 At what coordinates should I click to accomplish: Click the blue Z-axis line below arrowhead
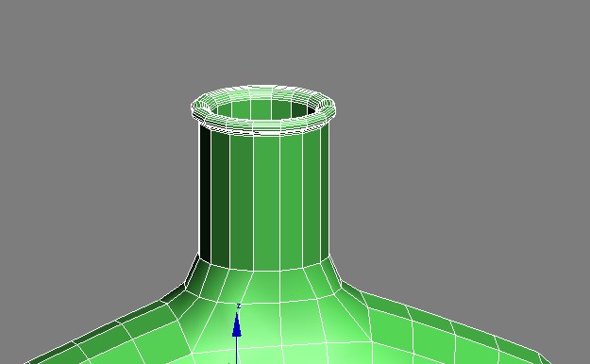237,350
